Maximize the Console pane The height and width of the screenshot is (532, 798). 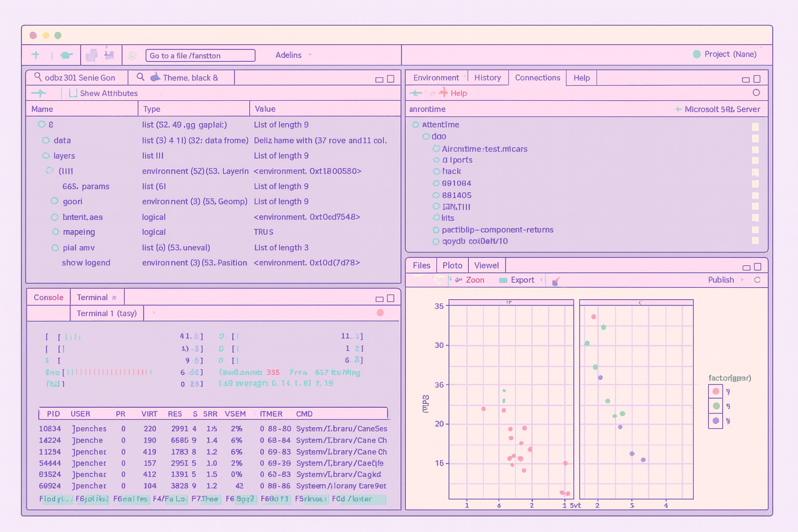[x=391, y=298]
